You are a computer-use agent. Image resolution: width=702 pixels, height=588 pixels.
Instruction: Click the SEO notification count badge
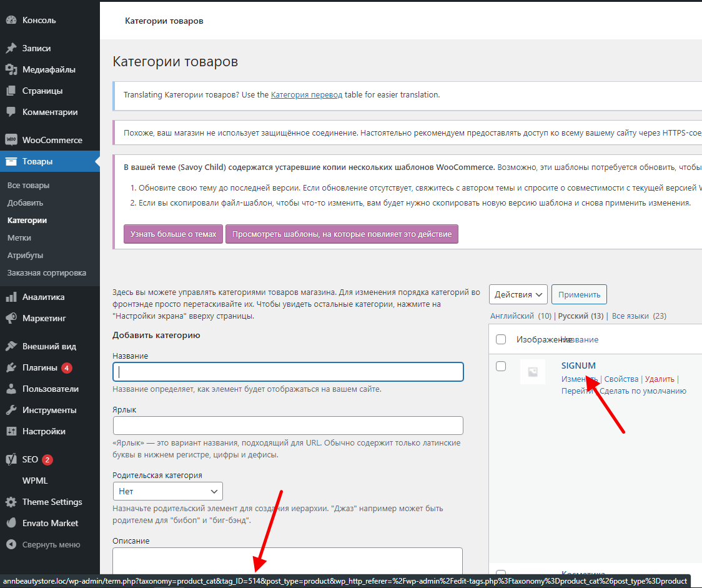(x=47, y=460)
